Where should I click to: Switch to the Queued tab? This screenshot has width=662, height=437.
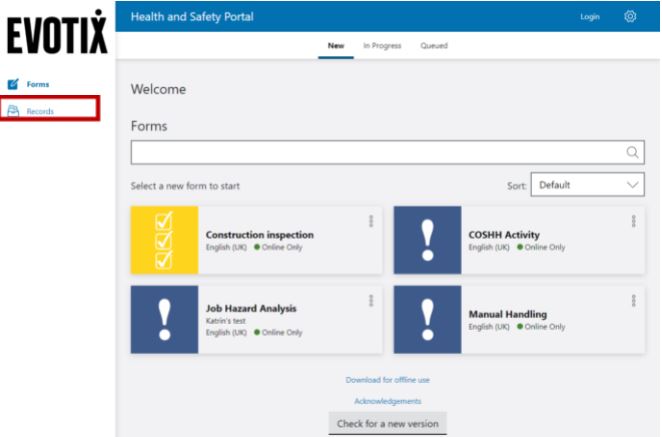point(434,46)
